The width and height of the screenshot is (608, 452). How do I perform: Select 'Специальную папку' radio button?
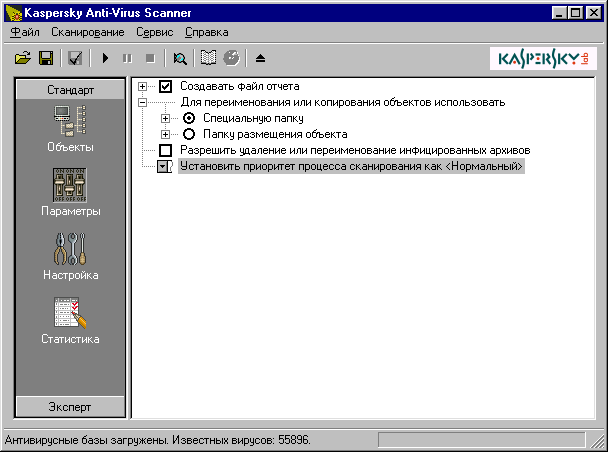189,118
